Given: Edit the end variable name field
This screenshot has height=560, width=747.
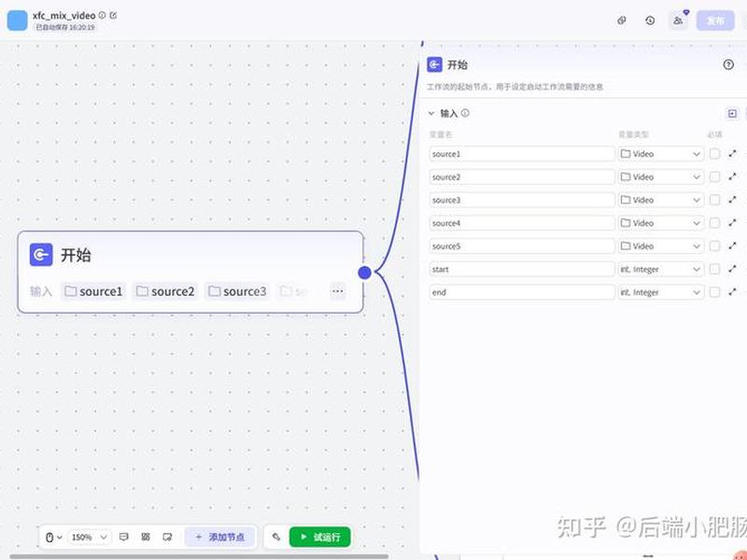Looking at the screenshot, I should coord(522,292).
